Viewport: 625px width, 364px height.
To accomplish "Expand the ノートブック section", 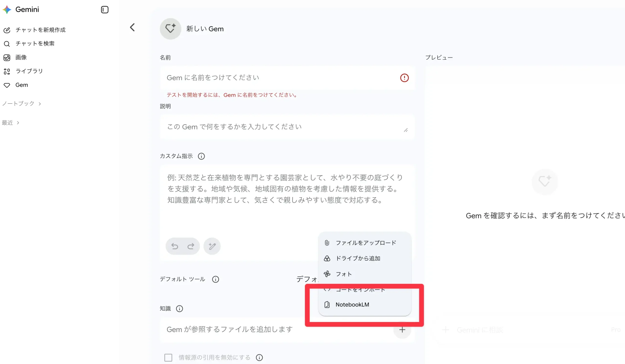I will coord(21,104).
